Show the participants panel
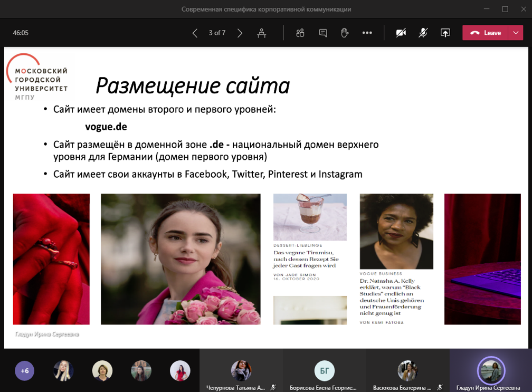Viewport: 532px width, 392px height. click(x=300, y=33)
